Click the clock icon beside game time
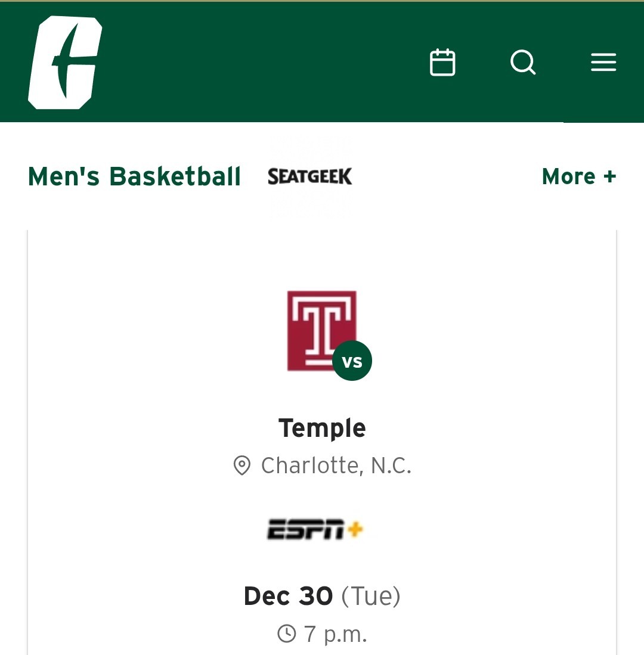The image size is (644, 655). tap(287, 634)
